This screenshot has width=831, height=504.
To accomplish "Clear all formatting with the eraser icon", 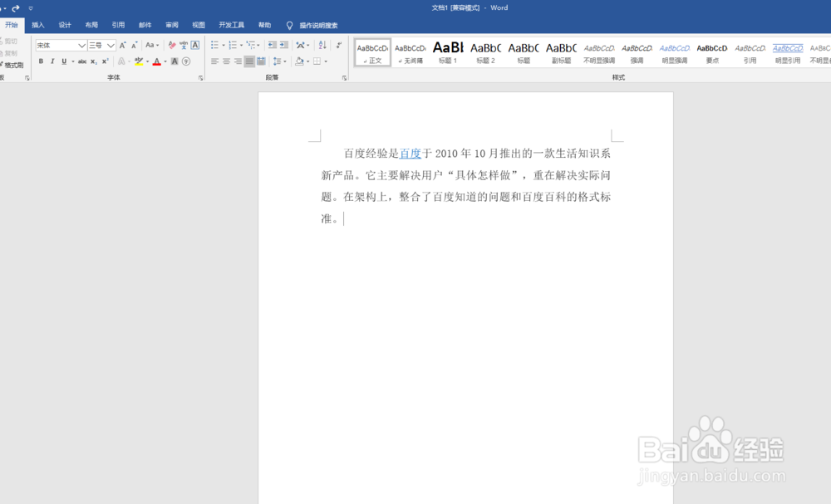I will 172,46.
